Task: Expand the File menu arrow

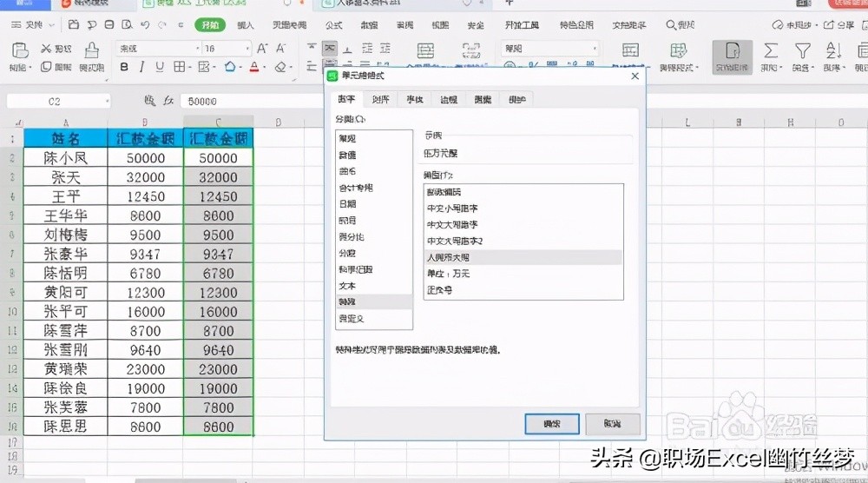Action: click(x=51, y=25)
